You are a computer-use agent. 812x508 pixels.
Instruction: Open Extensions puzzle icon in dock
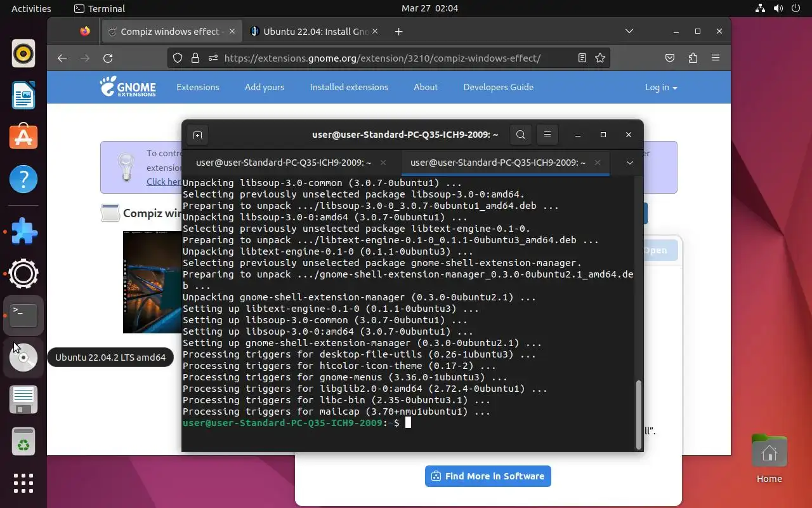23,232
